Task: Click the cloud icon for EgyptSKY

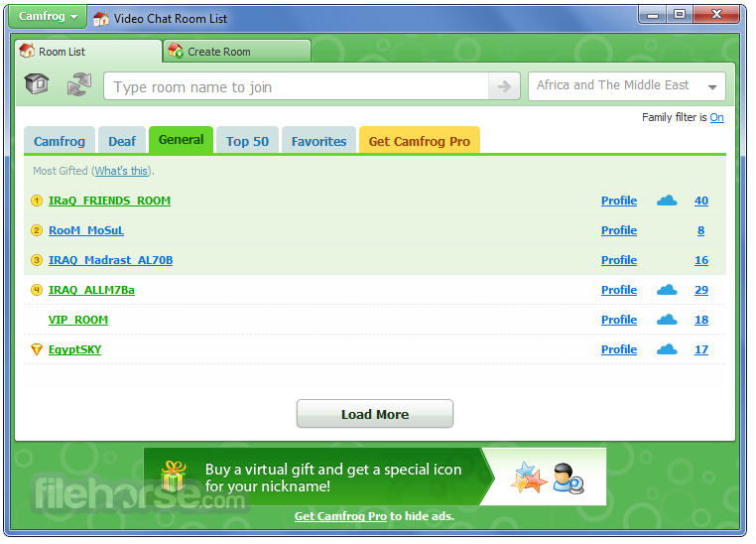Action: pyautogui.click(x=667, y=349)
